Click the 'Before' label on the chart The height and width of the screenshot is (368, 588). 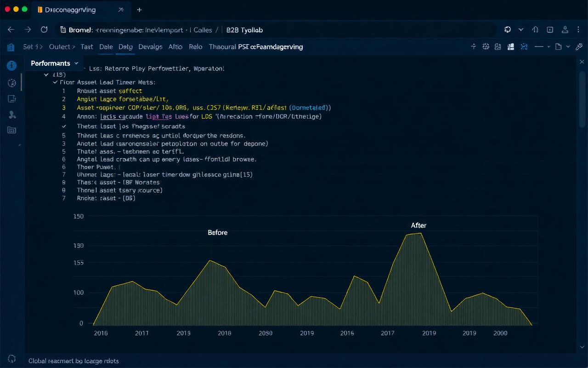(218, 233)
